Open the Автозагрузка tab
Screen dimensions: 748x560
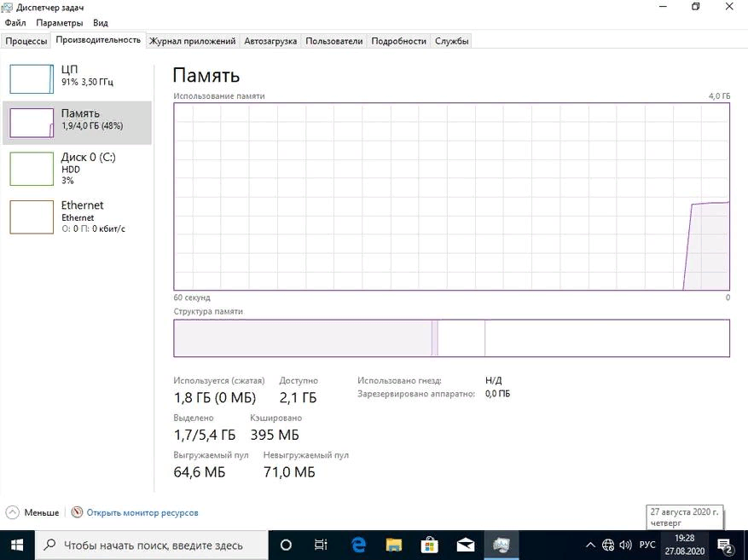pyautogui.click(x=270, y=41)
